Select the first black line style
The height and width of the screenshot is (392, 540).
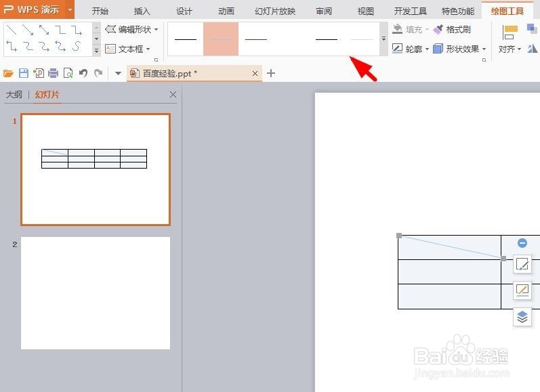pyautogui.click(x=186, y=39)
